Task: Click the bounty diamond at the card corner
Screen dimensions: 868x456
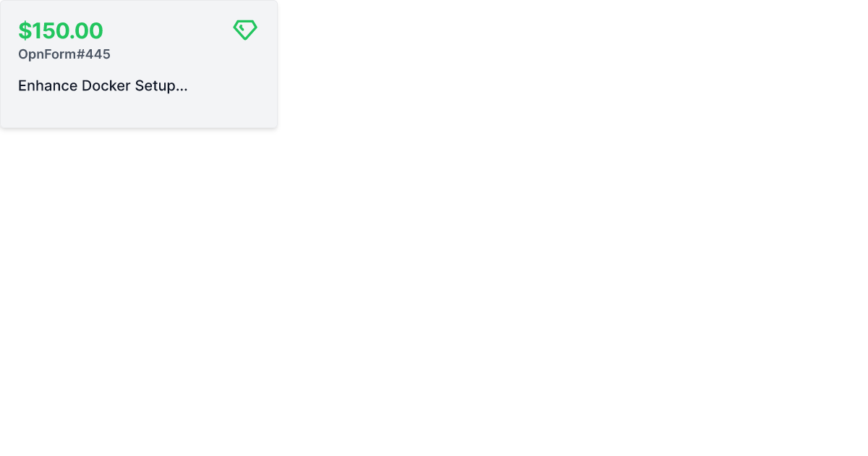Action: coord(245,30)
